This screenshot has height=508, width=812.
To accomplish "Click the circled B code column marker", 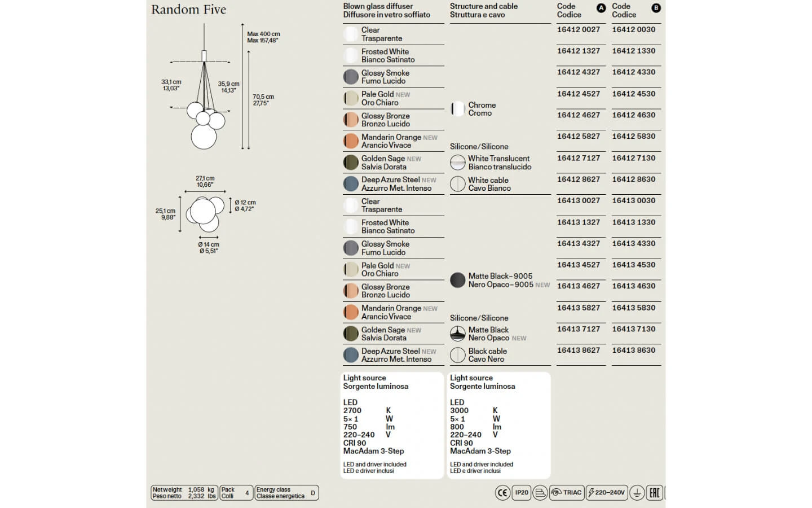I will [x=656, y=8].
